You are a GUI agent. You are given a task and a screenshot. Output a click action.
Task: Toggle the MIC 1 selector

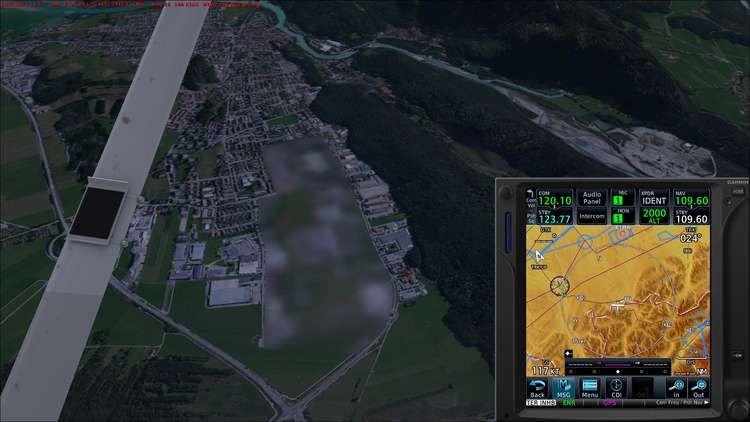tap(623, 198)
